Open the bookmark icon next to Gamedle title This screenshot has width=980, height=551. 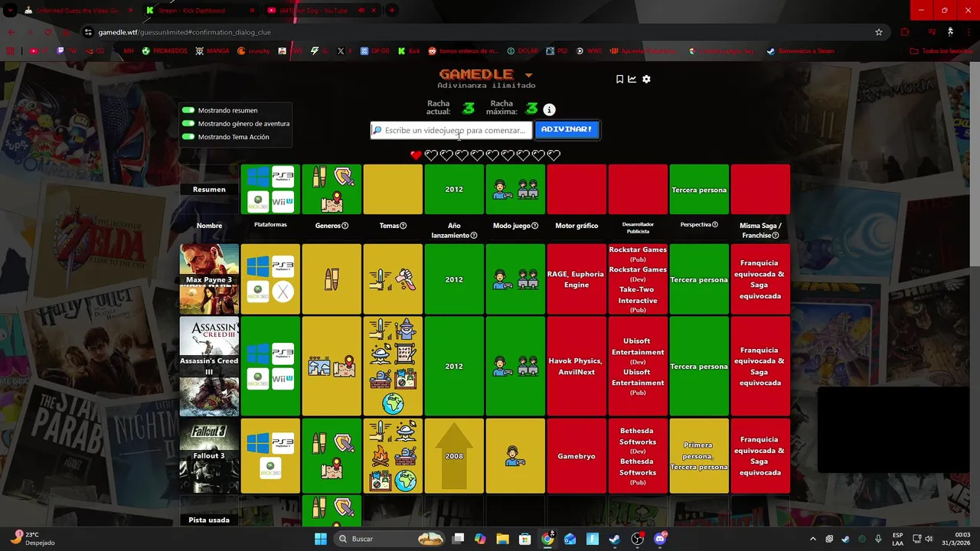tap(619, 79)
